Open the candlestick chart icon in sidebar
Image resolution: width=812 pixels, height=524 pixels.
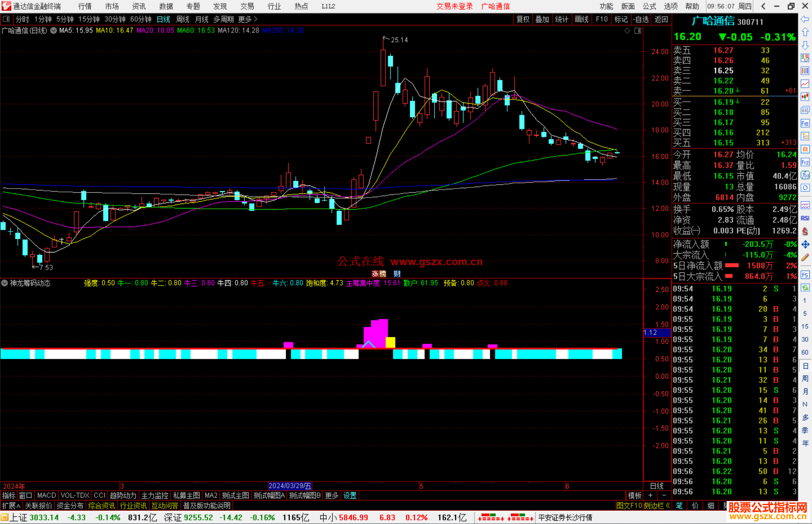805,97
